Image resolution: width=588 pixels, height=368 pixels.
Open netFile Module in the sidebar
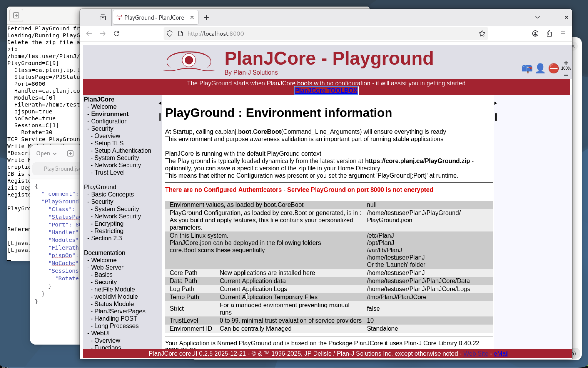114,289
